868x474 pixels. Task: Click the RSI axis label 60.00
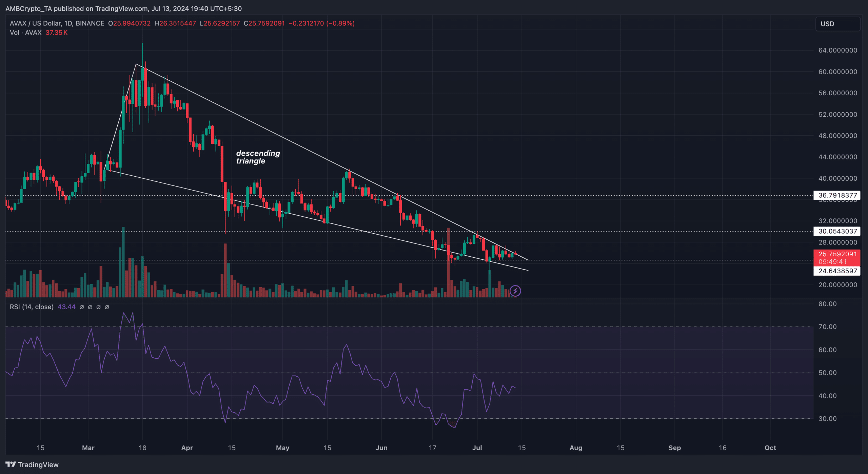(827, 350)
